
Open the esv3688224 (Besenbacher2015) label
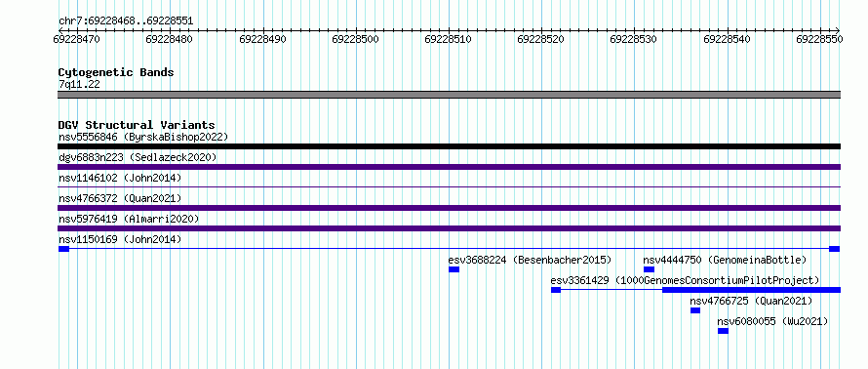tap(530, 260)
